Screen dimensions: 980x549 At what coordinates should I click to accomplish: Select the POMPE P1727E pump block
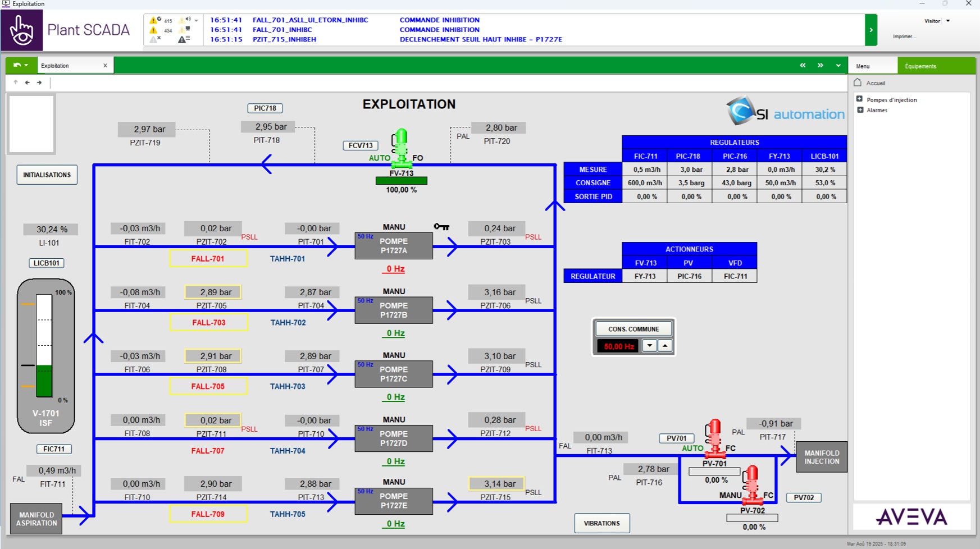pos(393,501)
